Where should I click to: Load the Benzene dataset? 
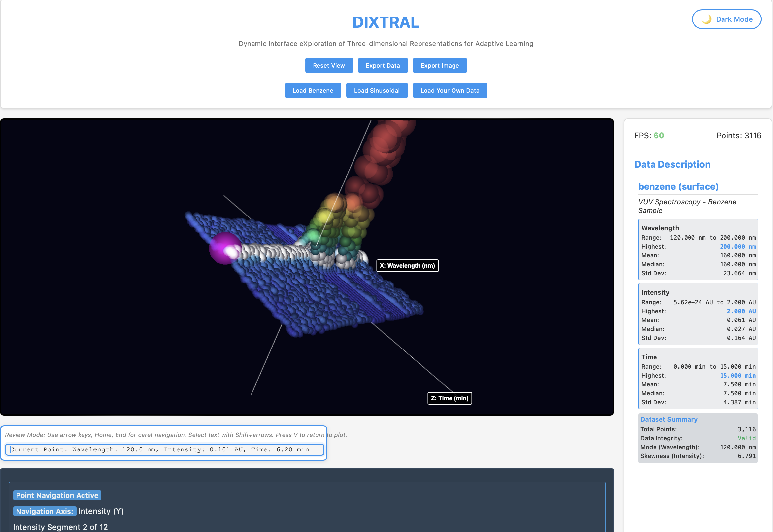(x=312, y=90)
